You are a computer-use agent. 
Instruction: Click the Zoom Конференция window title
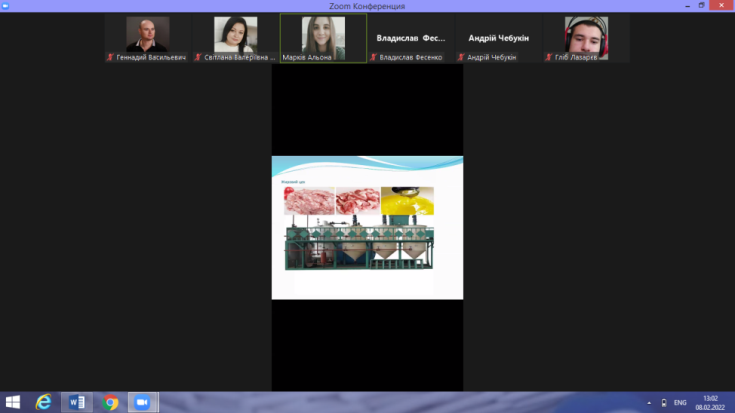[x=367, y=6]
